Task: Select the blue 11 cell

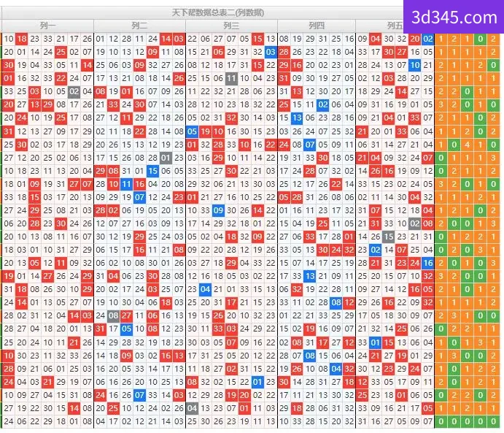Action: click(x=126, y=184)
